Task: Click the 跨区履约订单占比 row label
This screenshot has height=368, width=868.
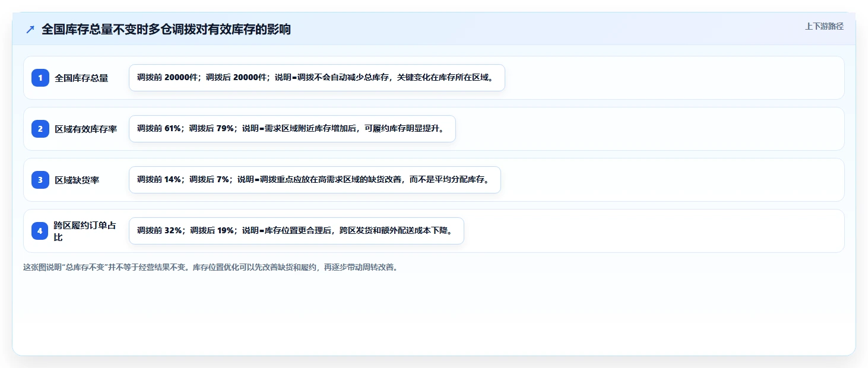Action: tap(85, 231)
